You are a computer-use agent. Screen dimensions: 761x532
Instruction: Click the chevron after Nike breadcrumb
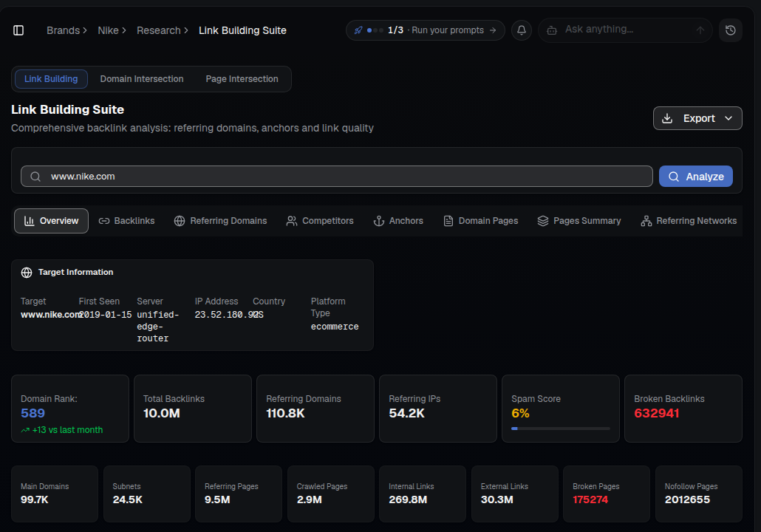[124, 30]
